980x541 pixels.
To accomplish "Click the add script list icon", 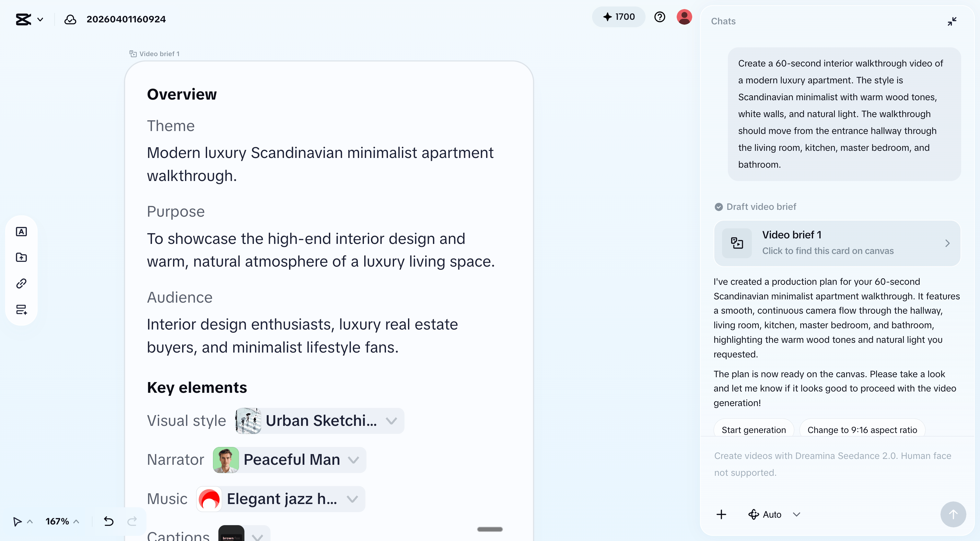I will [21, 309].
